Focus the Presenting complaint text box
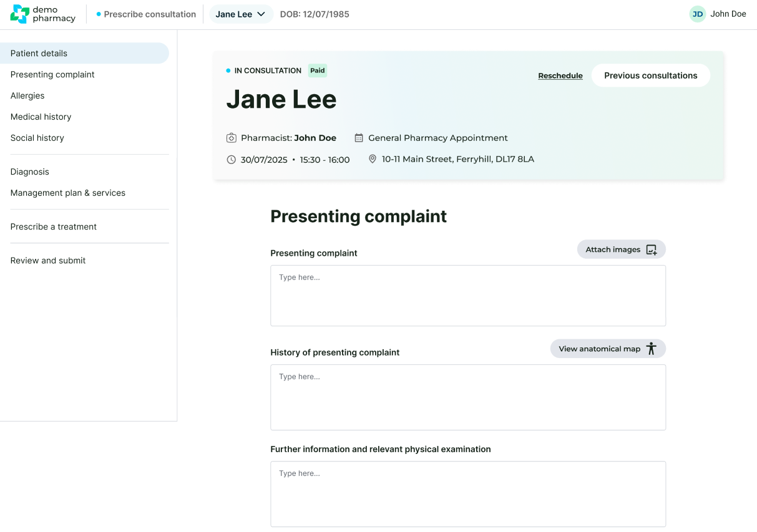This screenshot has height=532, width=757. [467, 296]
